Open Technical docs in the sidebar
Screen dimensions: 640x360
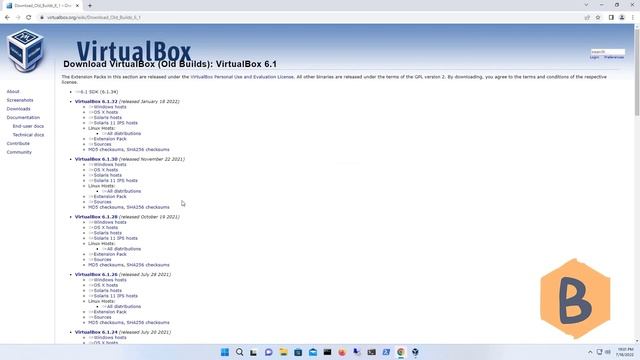(x=28, y=135)
